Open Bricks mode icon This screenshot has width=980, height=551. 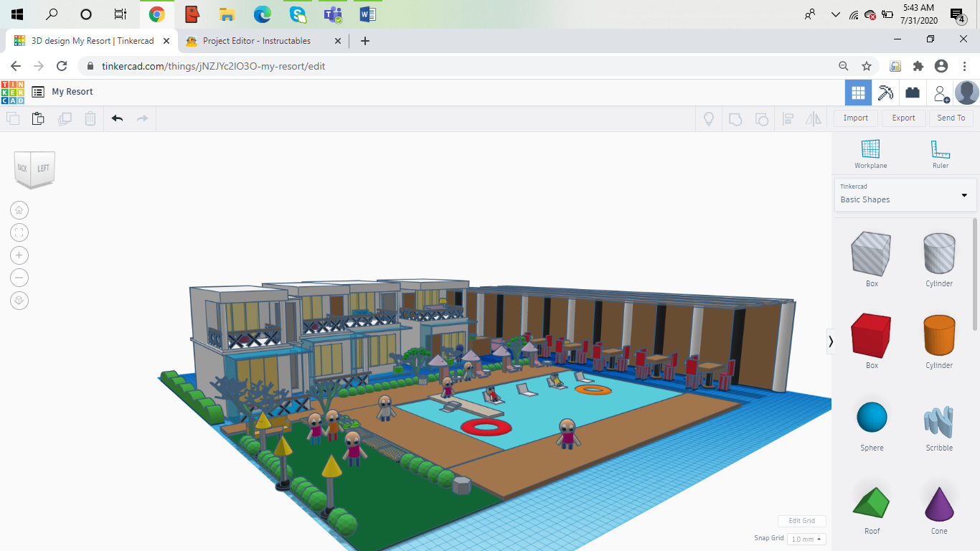click(x=913, y=93)
